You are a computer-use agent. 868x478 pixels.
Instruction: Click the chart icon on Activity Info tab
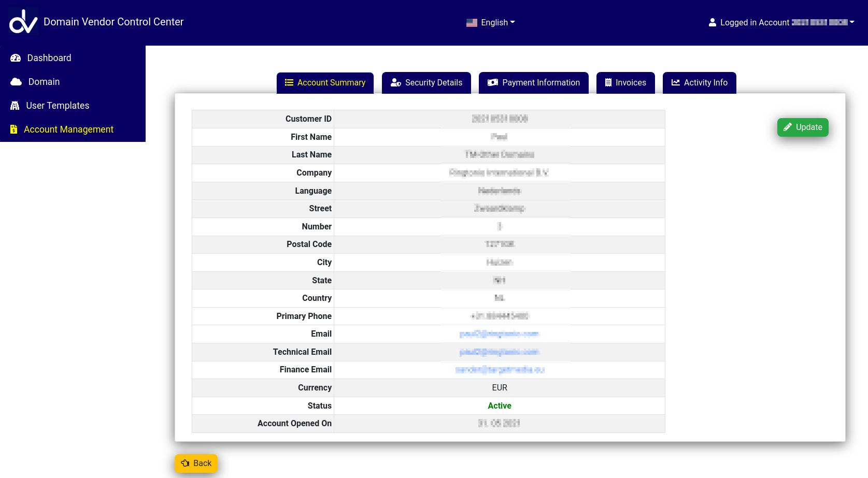676,82
